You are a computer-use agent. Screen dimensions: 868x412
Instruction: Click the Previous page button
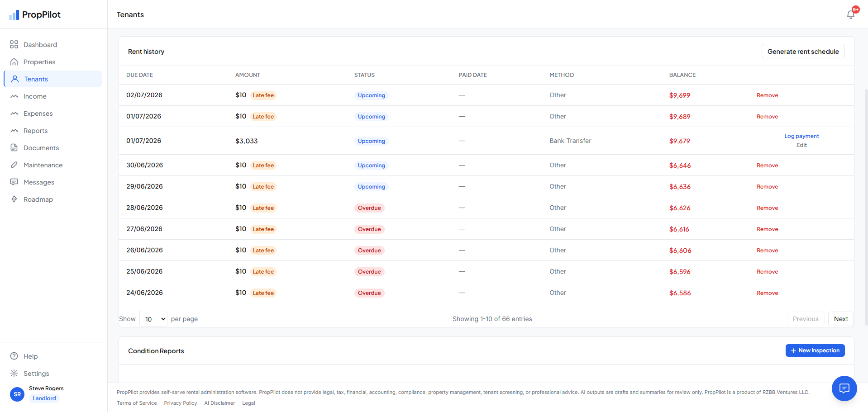(806, 319)
